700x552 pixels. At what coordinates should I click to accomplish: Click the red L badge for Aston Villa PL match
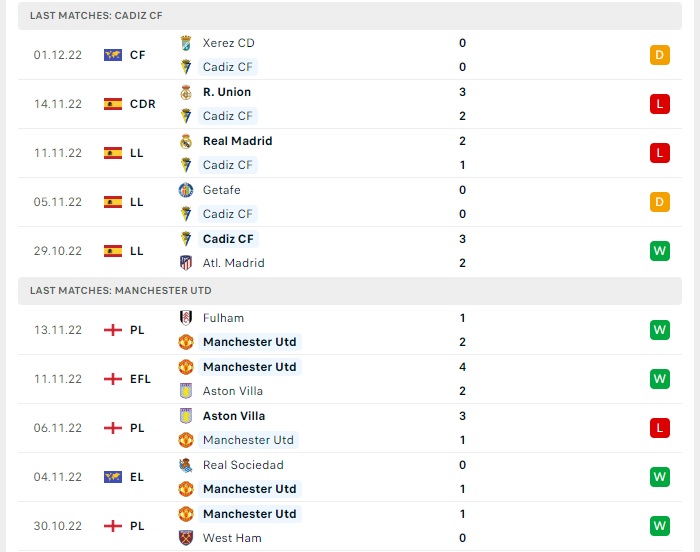click(x=660, y=428)
